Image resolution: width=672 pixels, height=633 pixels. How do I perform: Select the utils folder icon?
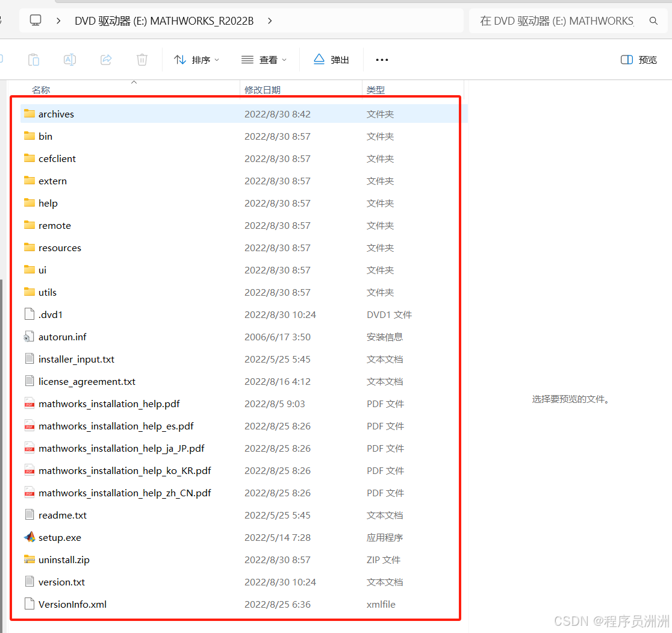coord(30,292)
